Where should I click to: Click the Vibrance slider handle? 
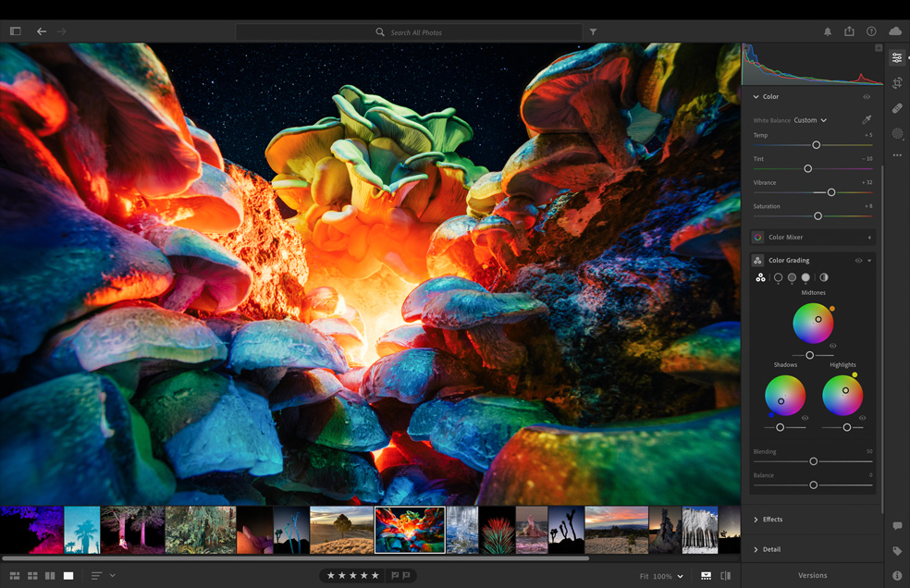tap(830, 192)
